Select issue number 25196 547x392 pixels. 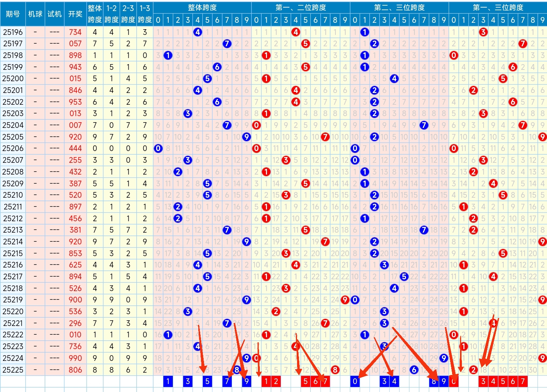point(13,32)
